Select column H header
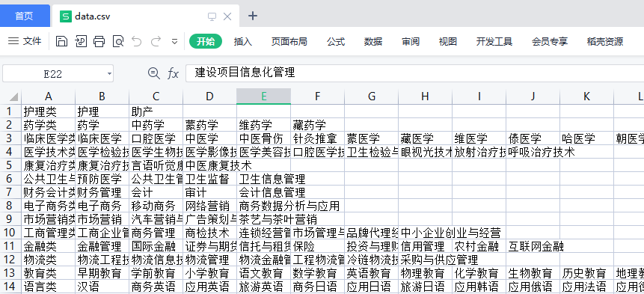The height and width of the screenshot is (294, 644). (x=425, y=97)
